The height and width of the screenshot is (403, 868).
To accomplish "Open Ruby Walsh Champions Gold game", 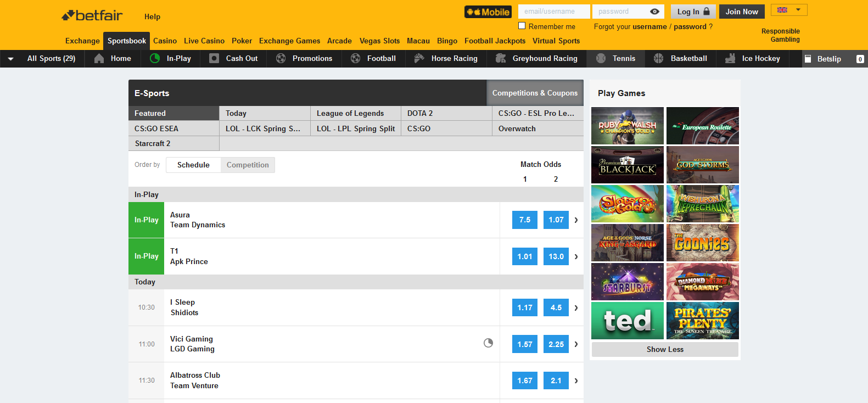I will click(x=628, y=126).
